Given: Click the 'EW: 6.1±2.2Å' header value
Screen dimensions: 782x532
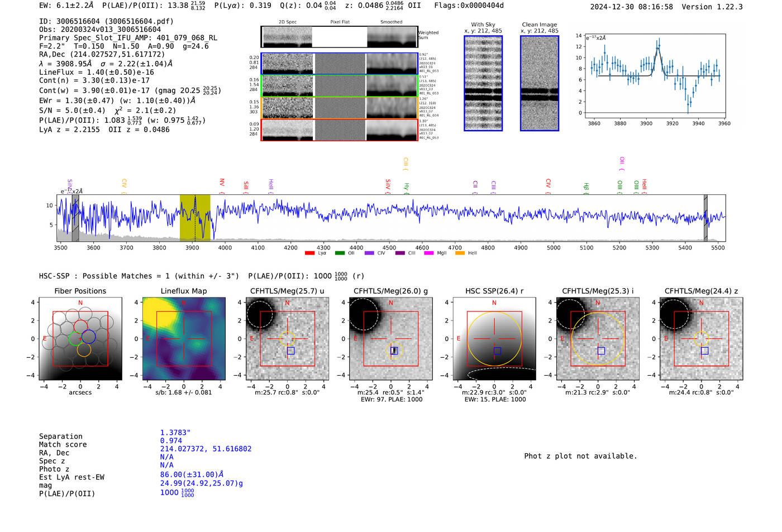Looking at the screenshot, I should click(x=66, y=6).
